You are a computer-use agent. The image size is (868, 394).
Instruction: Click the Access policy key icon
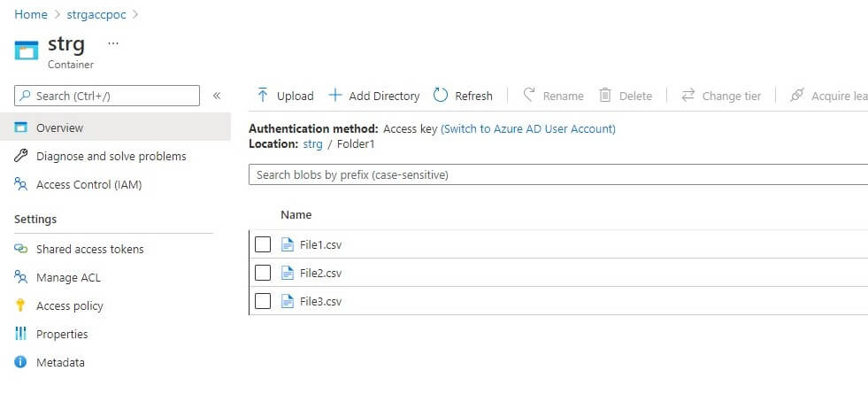[x=21, y=305]
